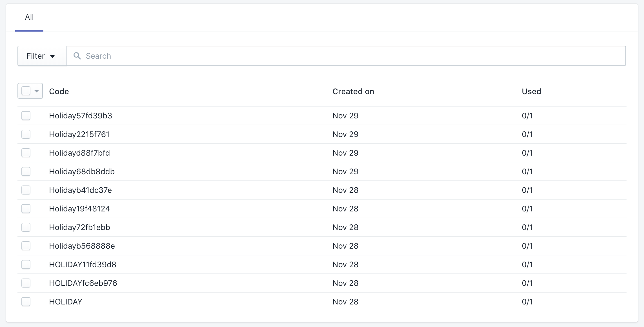This screenshot has height=327, width=644.
Task: Open discount code Holiday57fd39b3
Action: (x=81, y=116)
